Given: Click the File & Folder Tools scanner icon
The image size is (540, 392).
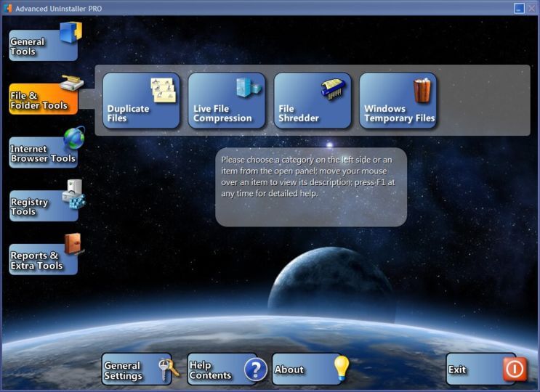Looking at the screenshot, I should 72,83.
